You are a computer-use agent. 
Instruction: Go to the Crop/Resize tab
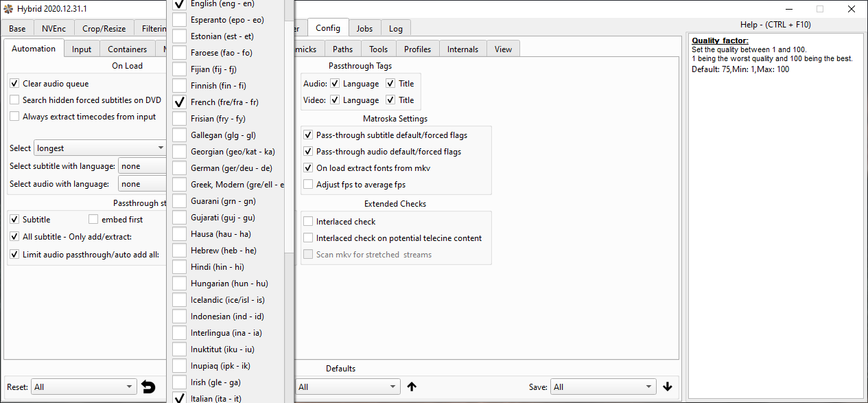click(x=104, y=29)
